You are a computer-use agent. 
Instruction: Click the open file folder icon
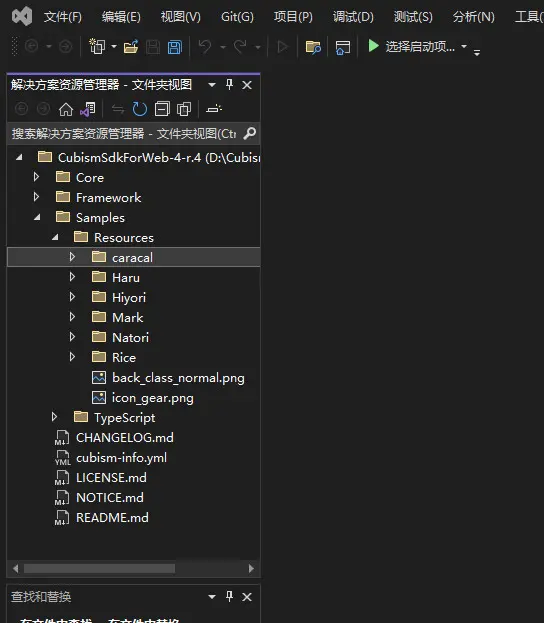(x=131, y=47)
